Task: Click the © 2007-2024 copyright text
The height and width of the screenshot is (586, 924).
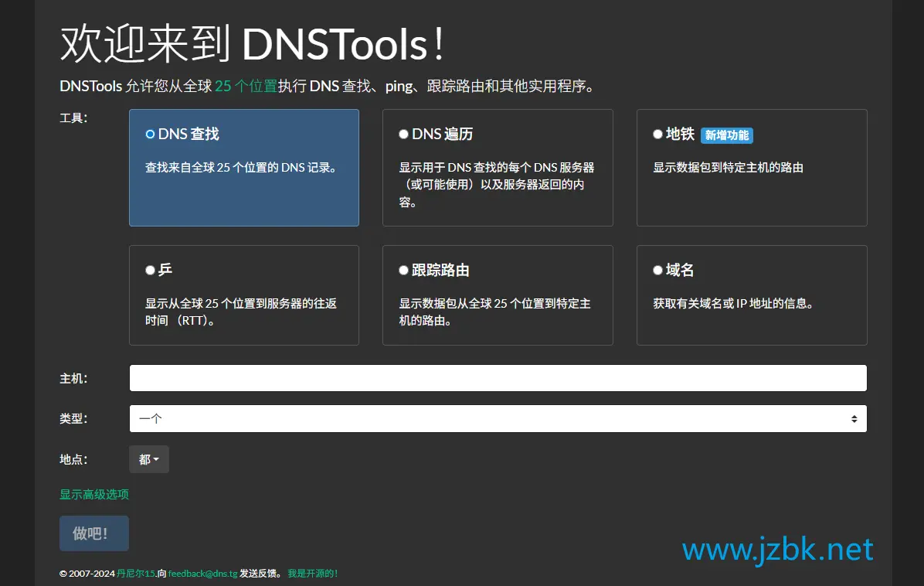Action: [87, 574]
